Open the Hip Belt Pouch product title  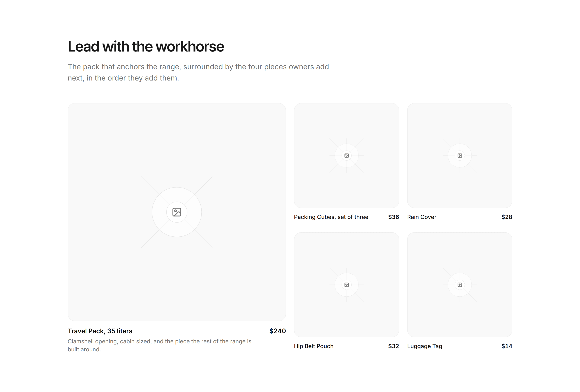[313, 346]
